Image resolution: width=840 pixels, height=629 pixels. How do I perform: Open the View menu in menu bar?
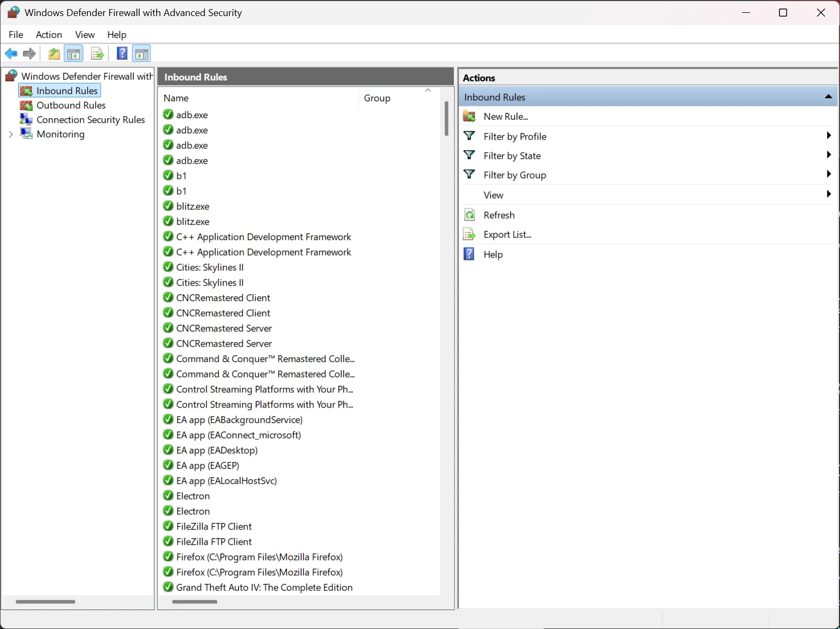click(x=85, y=35)
